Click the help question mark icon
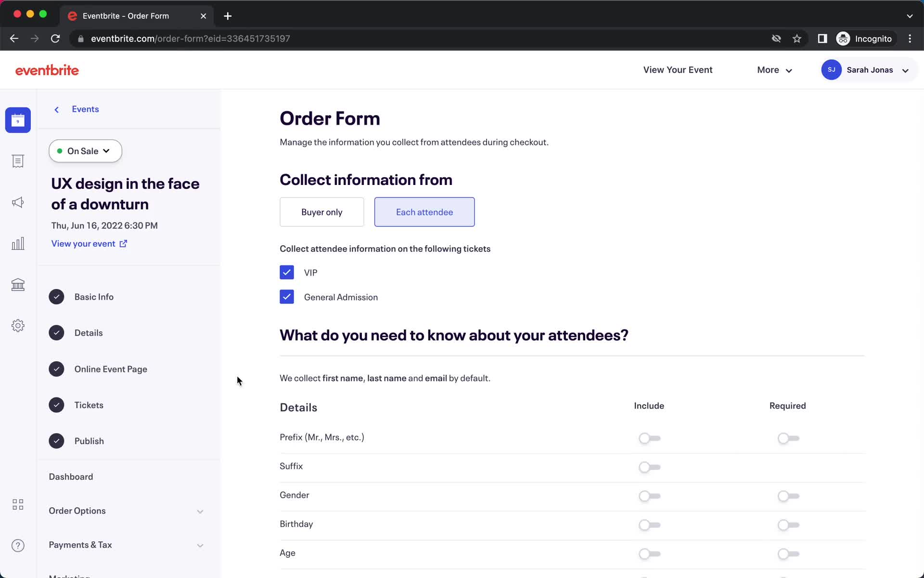This screenshot has width=924, height=578. coord(18,545)
